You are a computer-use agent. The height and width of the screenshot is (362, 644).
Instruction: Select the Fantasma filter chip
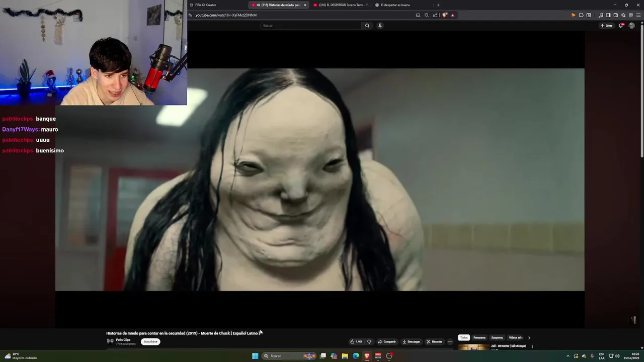[x=479, y=337]
